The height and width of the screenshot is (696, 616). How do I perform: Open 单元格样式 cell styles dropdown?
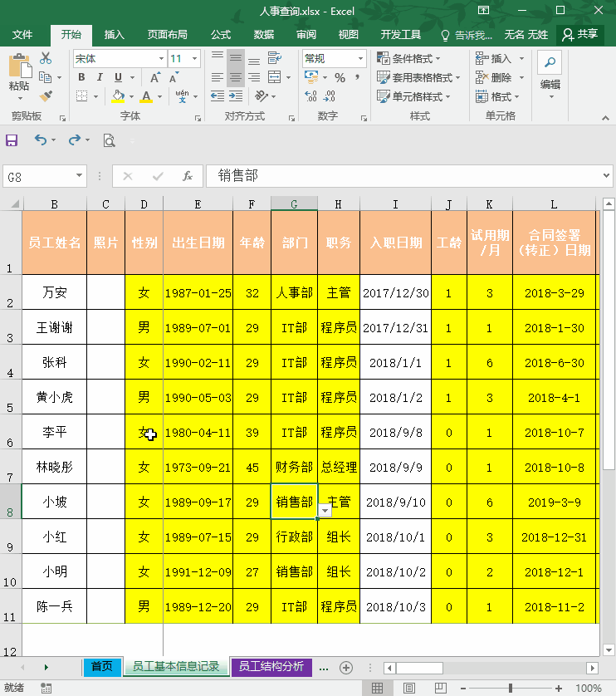coord(413,96)
